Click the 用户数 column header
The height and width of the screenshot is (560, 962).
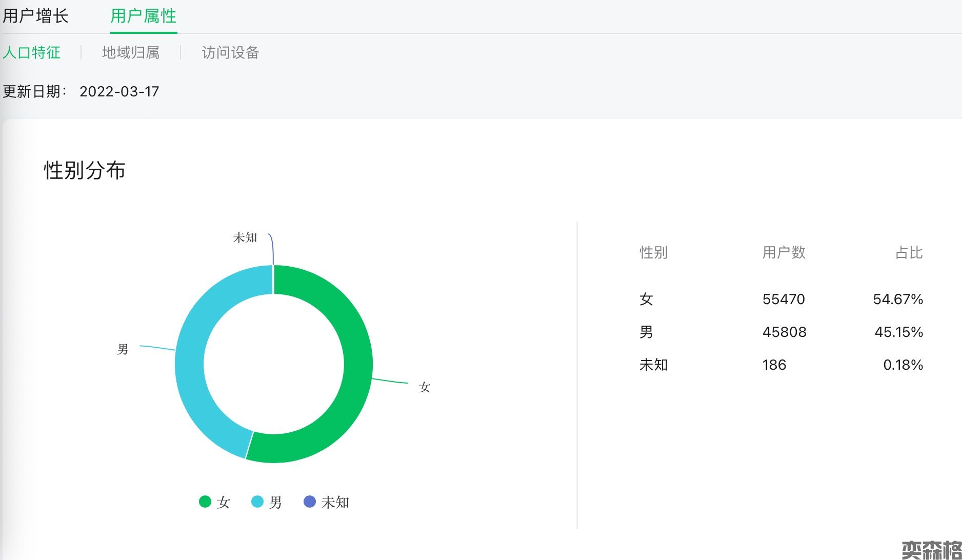coord(784,252)
